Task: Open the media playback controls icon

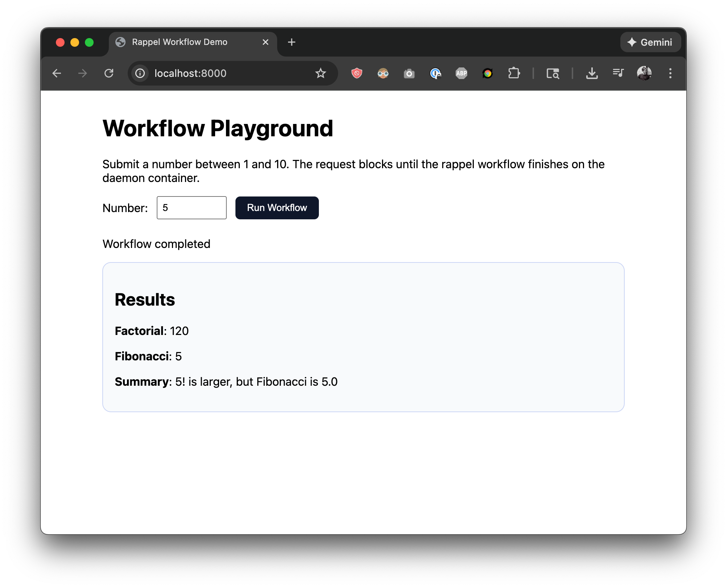Action: click(x=618, y=73)
